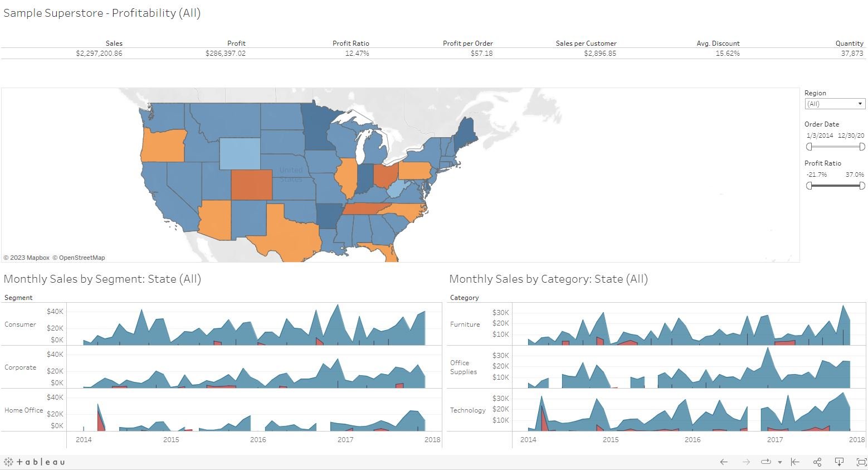Open the Share icon in toolbar

(x=817, y=462)
